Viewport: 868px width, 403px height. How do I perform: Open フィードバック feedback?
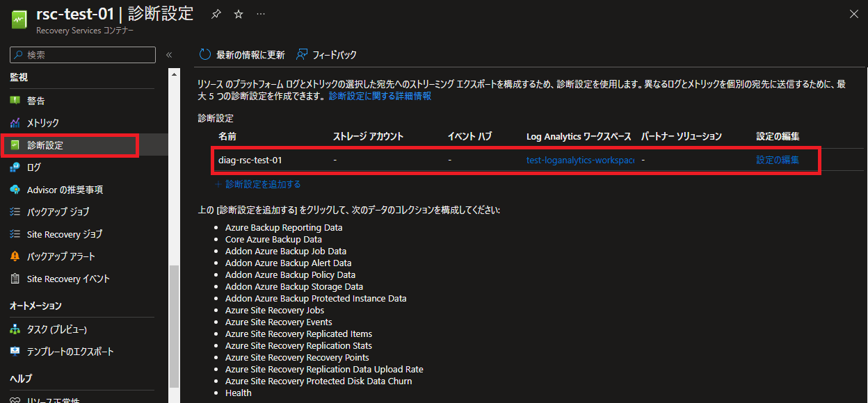[335, 55]
